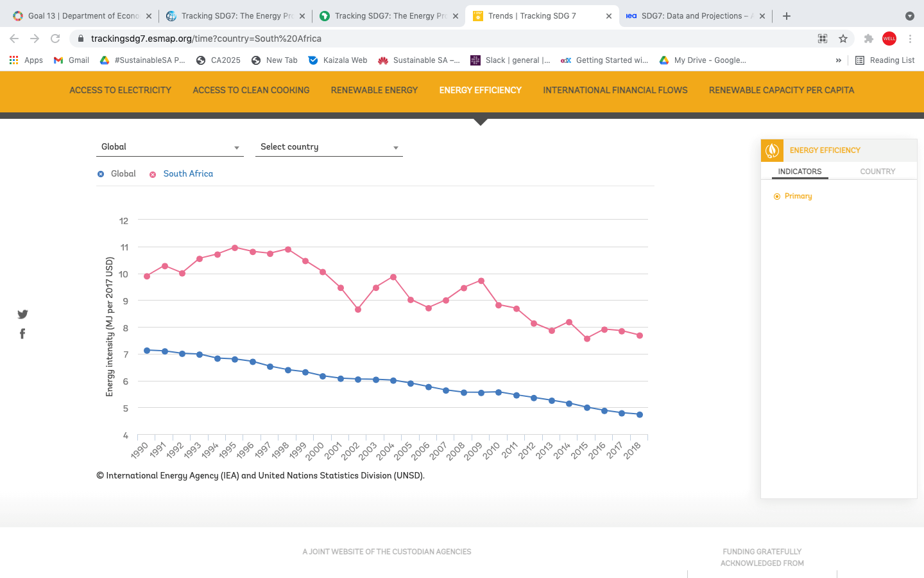Remove South Africa series from chart
Image resolution: width=924 pixels, height=578 pixels.
click(153, 174)
